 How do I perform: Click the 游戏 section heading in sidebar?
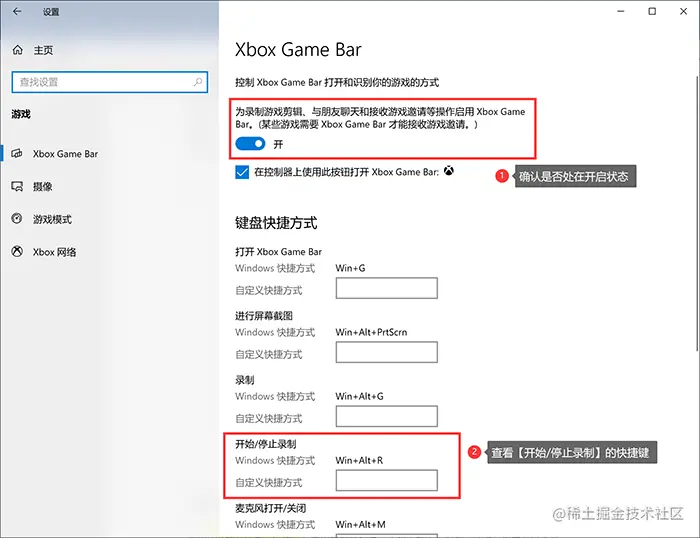(21, 114)
